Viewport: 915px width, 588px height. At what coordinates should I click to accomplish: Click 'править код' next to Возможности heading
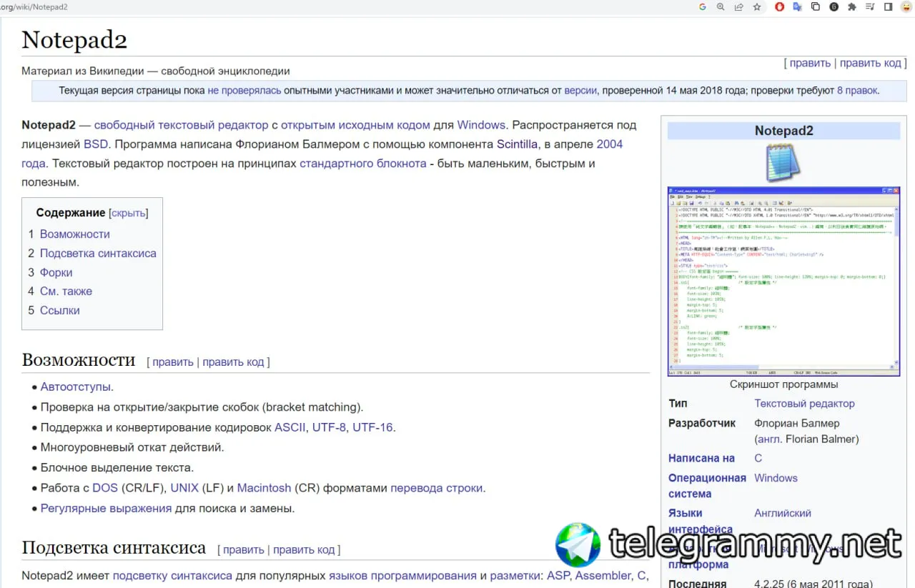233,362
